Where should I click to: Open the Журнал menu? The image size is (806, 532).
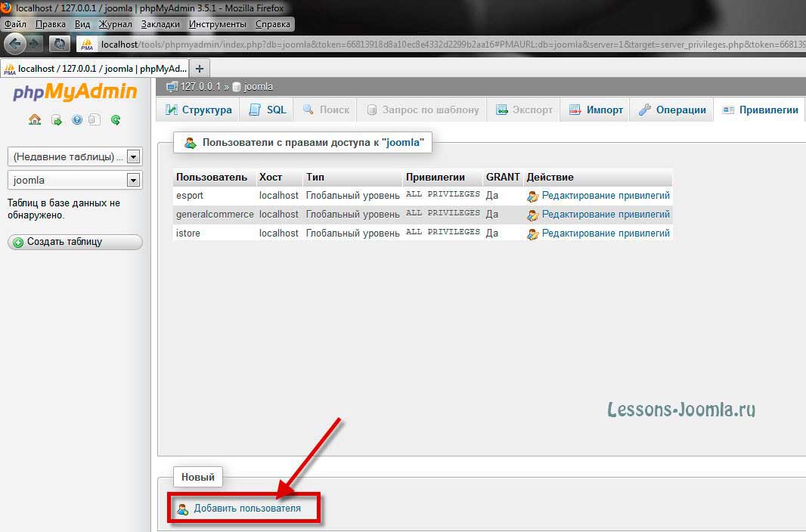coord(116,24)
